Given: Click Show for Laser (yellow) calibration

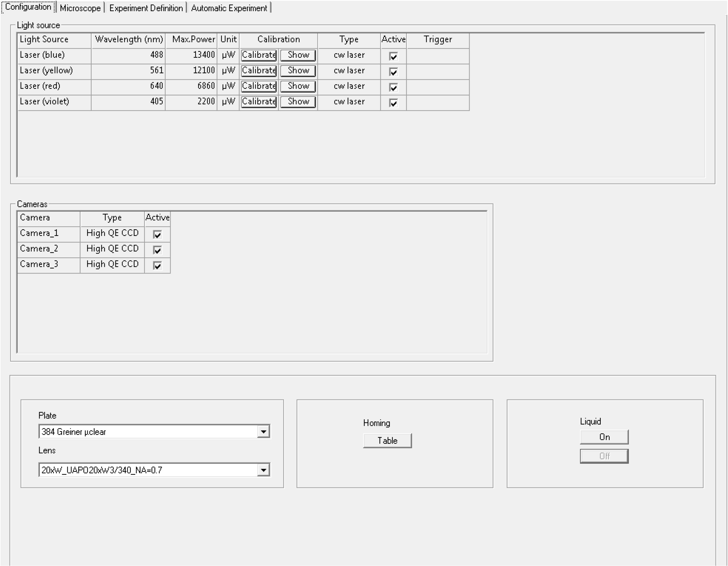Looking at the screenshot, I should 298,70.
